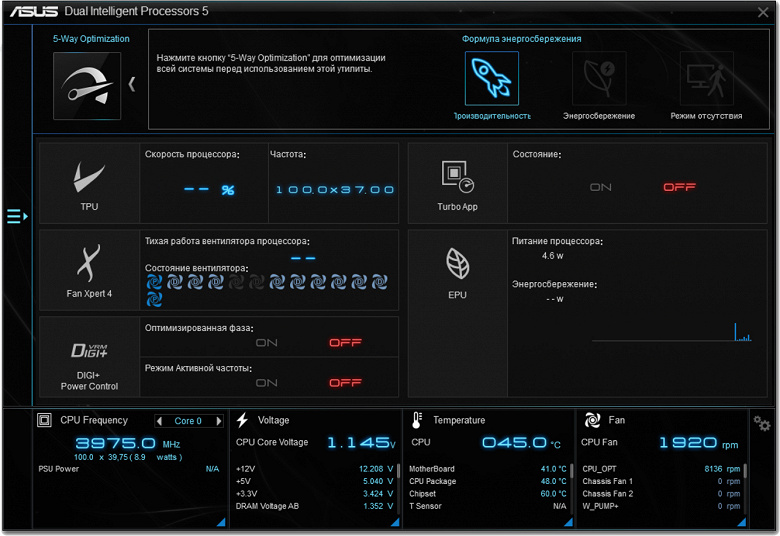This screenshot has width=780, height=536.
Task: Click the EPU power consumption graph
Action: (x=672, y=331)
